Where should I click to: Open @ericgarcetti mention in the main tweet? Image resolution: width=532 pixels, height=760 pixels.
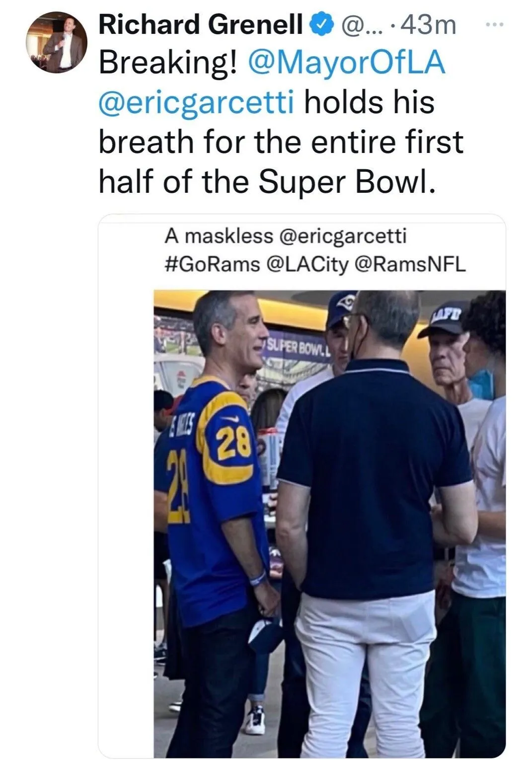coord(197,103)
